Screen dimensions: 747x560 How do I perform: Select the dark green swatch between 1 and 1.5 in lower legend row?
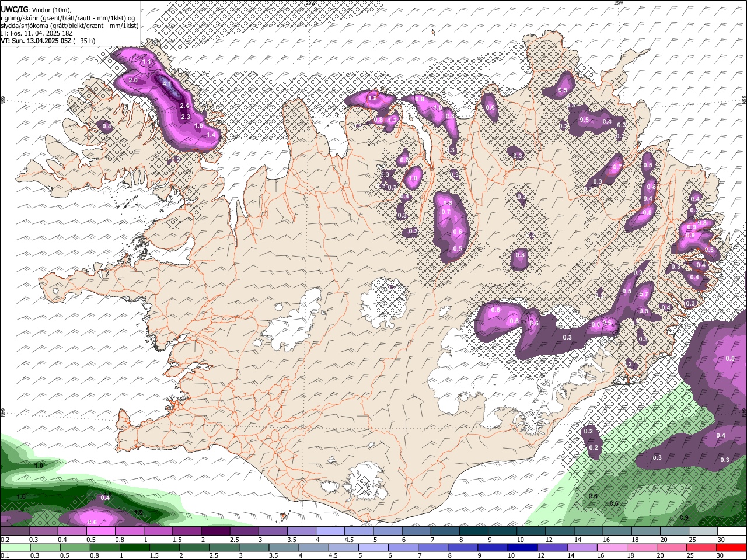point(134,547)
